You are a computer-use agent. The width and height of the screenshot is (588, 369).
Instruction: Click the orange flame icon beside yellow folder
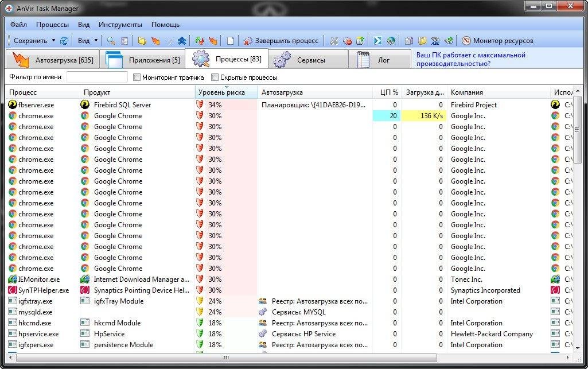point(155,41)
